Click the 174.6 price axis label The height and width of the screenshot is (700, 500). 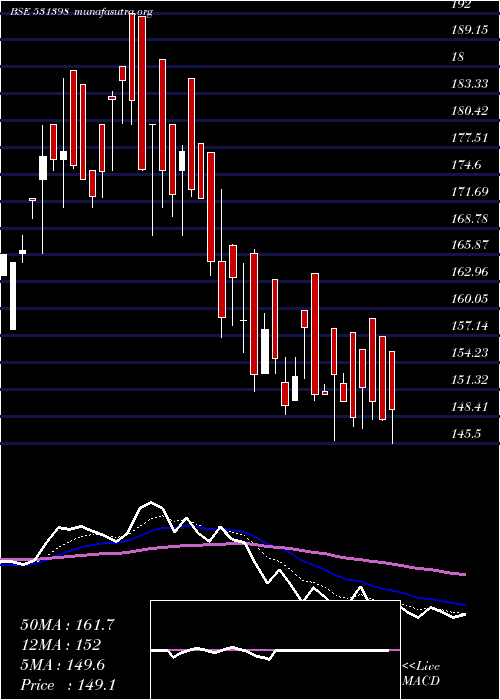[x=467, y=165]
